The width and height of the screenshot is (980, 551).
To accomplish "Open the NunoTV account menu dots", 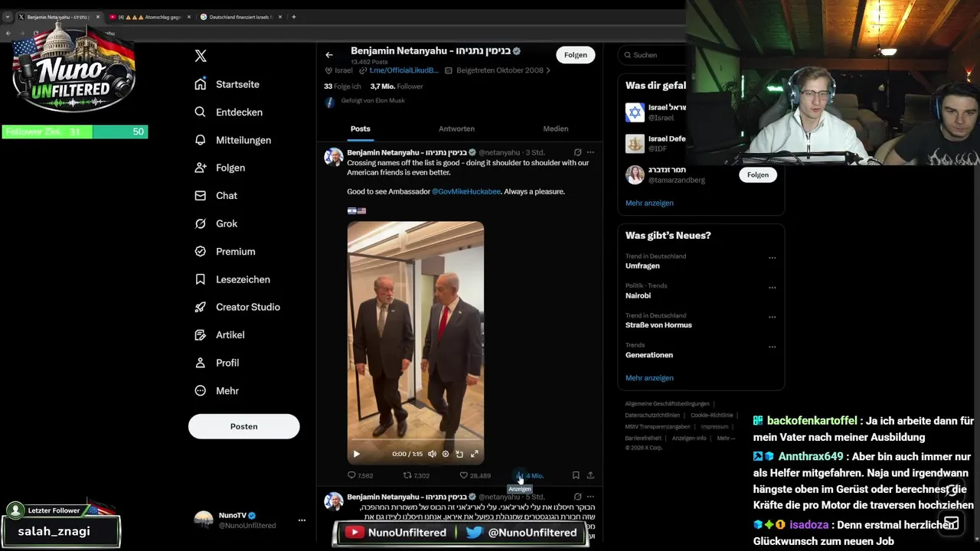I will [302, 520].
